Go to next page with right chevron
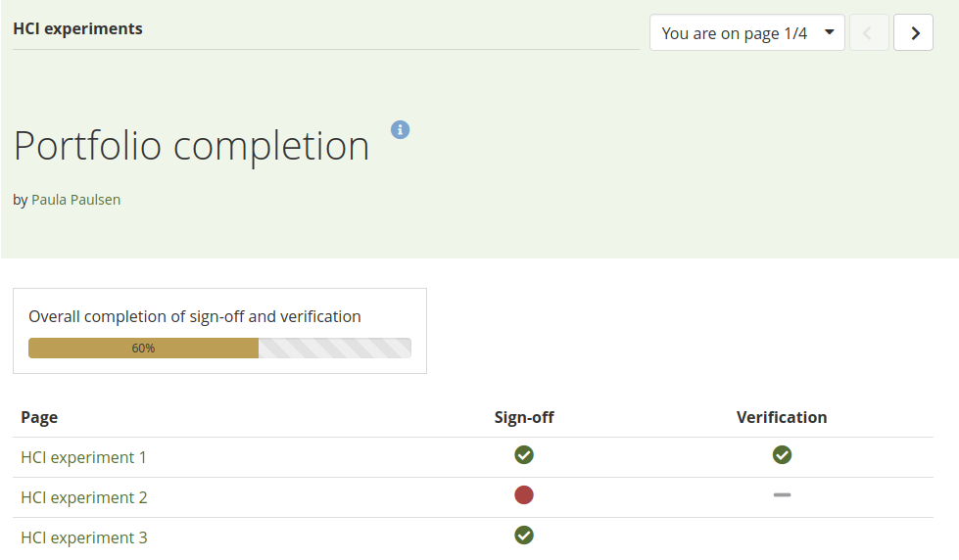The image size is (959, 560). click(x=914, y=32)
